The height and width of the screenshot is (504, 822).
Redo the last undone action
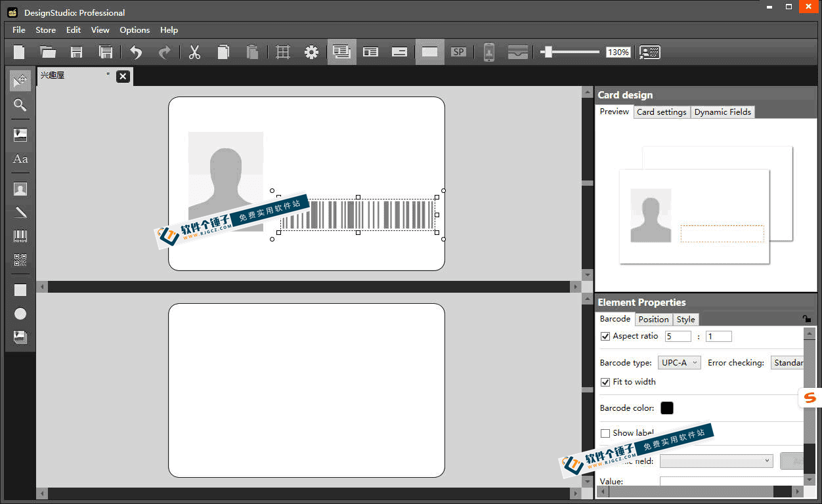[x=165, y=52]
